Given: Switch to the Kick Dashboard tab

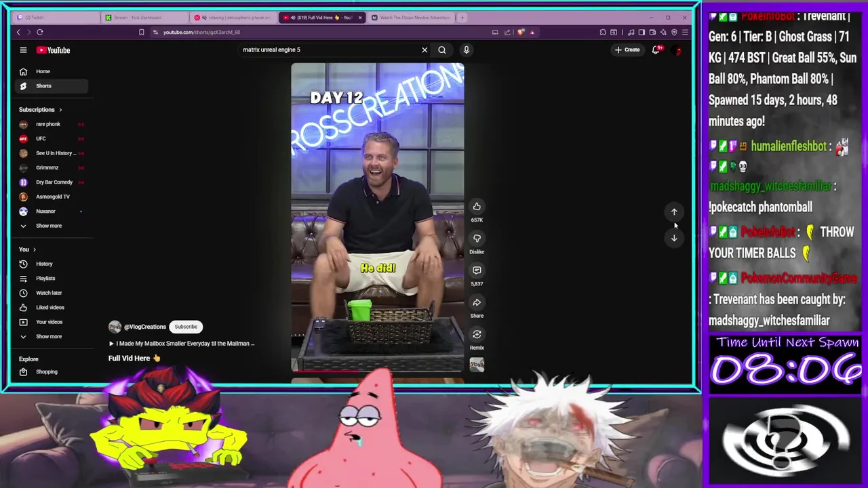Looking at the screenshot, I should click(145, 17).
